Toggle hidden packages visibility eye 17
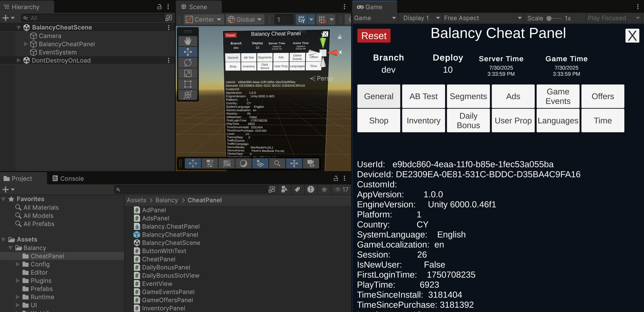Viewport: 644px width, 312px height. [341, 190]
